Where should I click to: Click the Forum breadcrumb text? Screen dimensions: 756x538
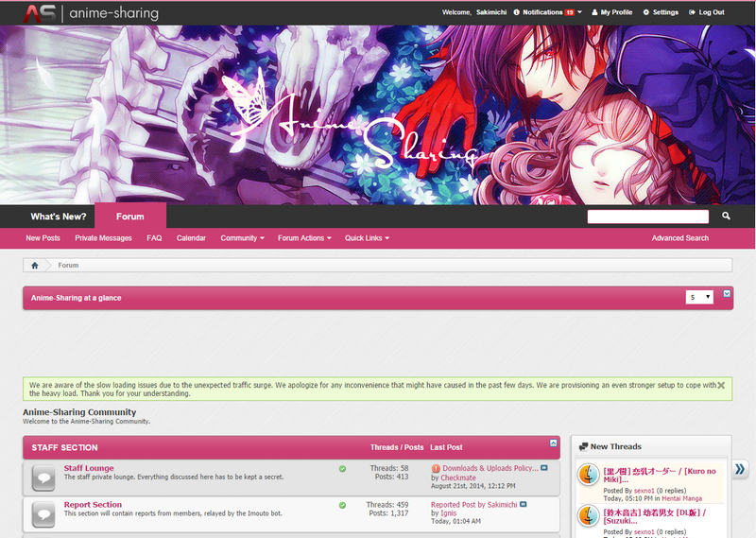pyautogui.click(x=68, y=266)
